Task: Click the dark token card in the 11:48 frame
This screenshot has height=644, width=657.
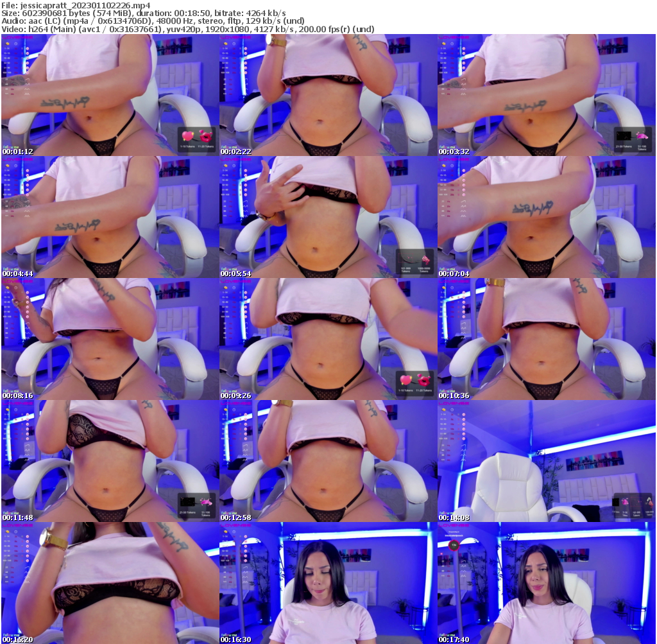Action: coord(187,502)
